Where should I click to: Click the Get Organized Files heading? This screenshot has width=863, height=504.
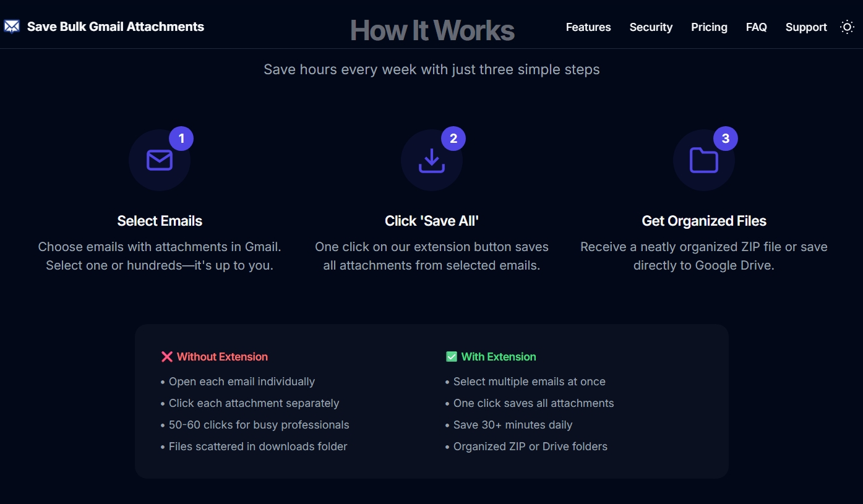pos(704,220)
